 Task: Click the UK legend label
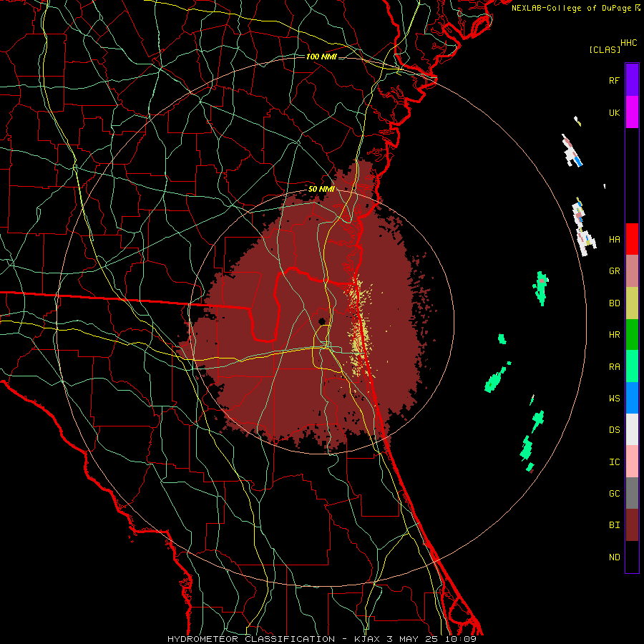[614, 112]
